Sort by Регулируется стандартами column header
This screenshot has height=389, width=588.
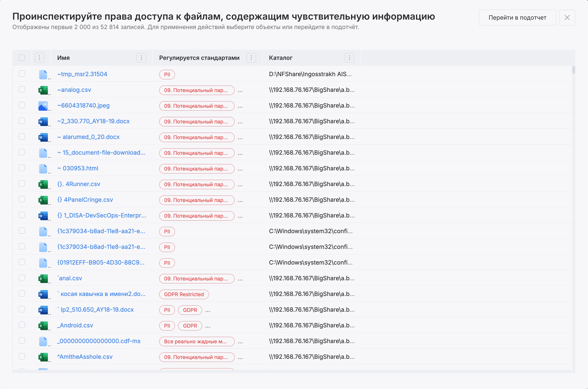click(199, 58)
